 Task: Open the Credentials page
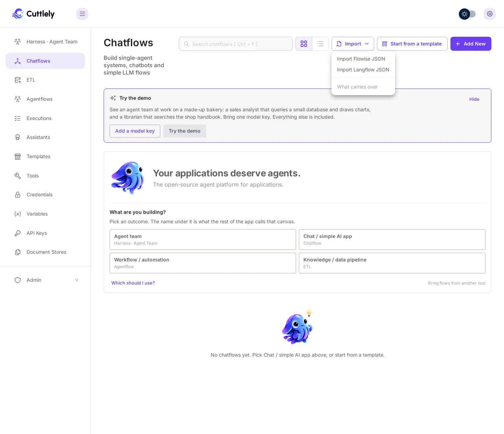pyautogui.click(x=45, y=195)
